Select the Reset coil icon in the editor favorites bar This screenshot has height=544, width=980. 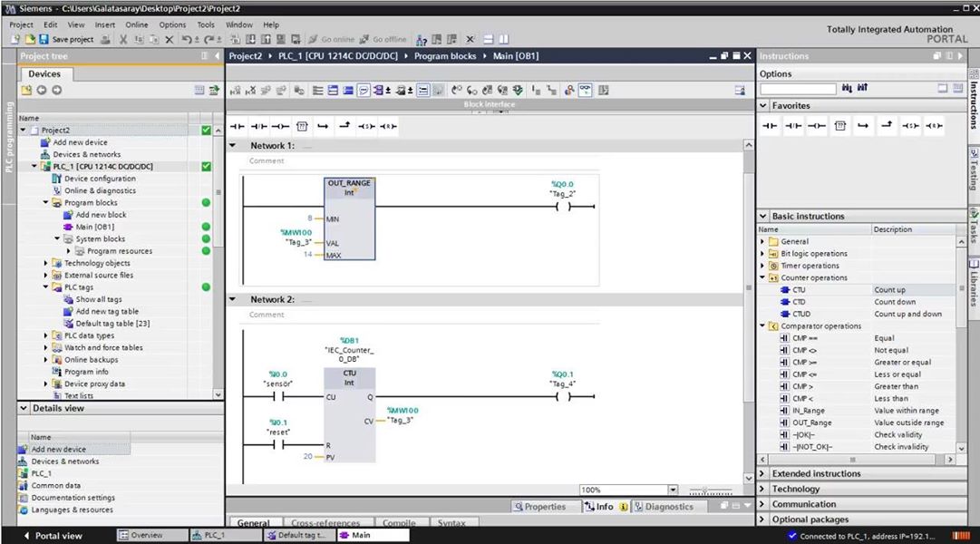click(x=388, y=126)
